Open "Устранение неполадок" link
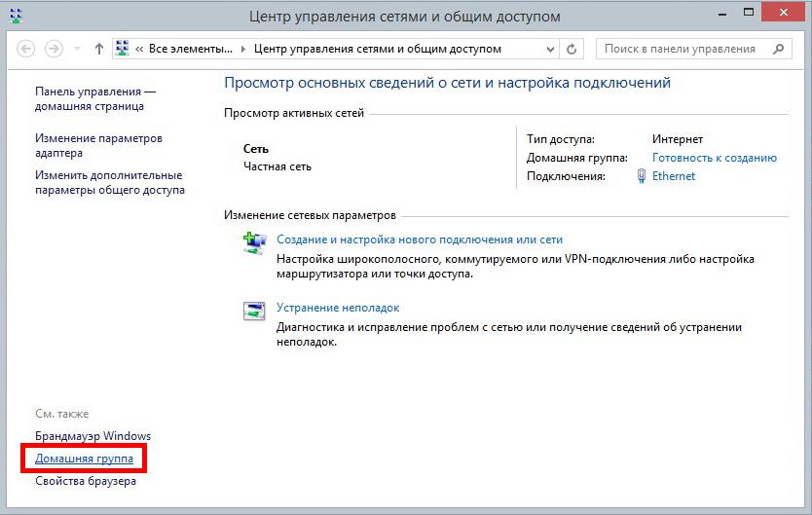Screen dimensions: 812x515 (338, 308)
